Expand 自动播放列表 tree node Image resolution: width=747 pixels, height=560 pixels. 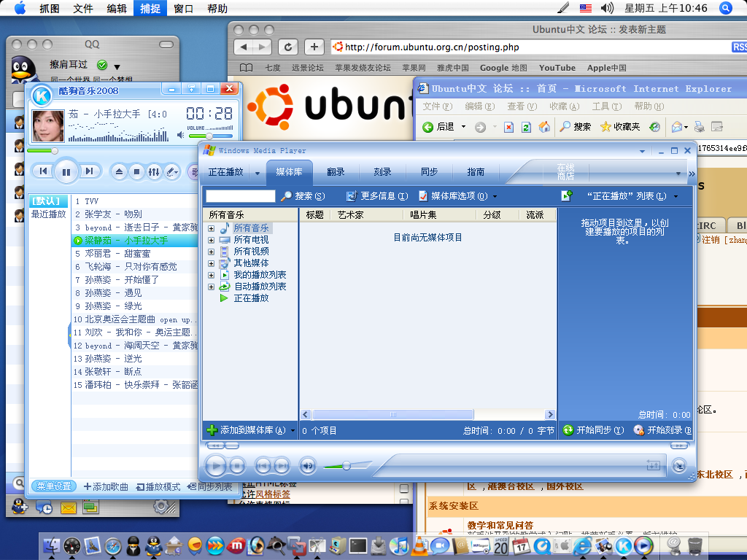pyautogui.click(x=211, y=287)
